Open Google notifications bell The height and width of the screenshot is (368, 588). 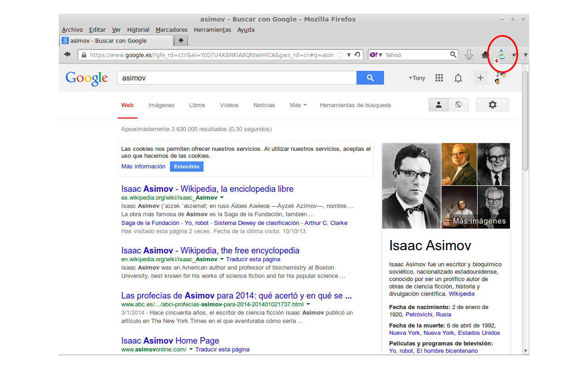(x=458, y=78)
